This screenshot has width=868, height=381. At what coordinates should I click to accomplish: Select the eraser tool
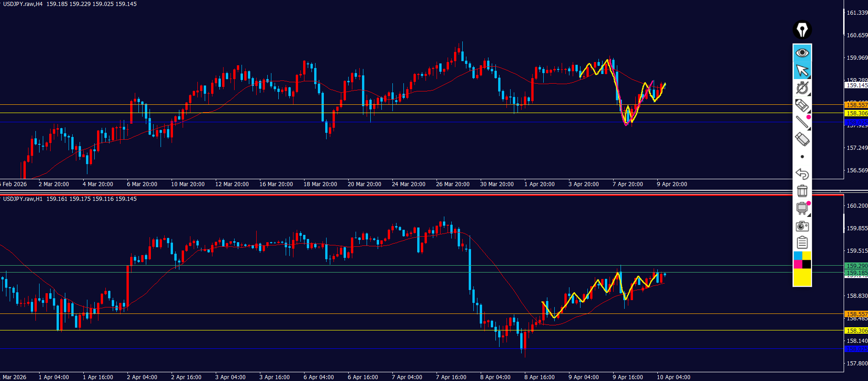pos(802,139)
